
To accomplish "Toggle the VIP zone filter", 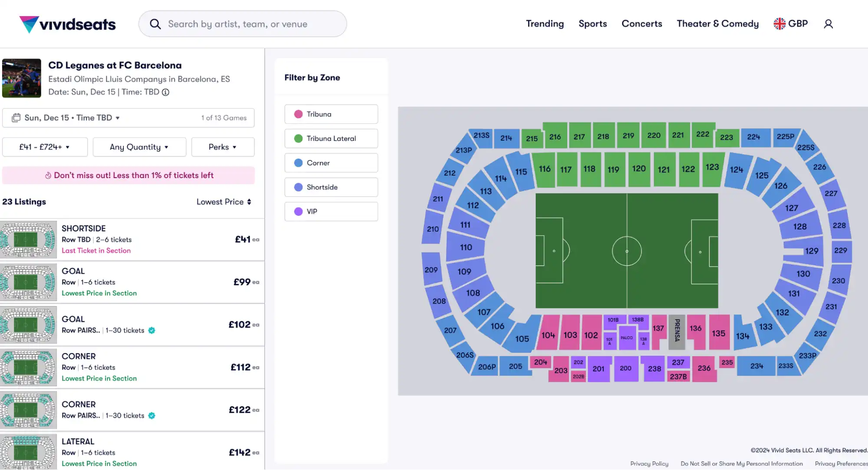I will pos(331,212).
